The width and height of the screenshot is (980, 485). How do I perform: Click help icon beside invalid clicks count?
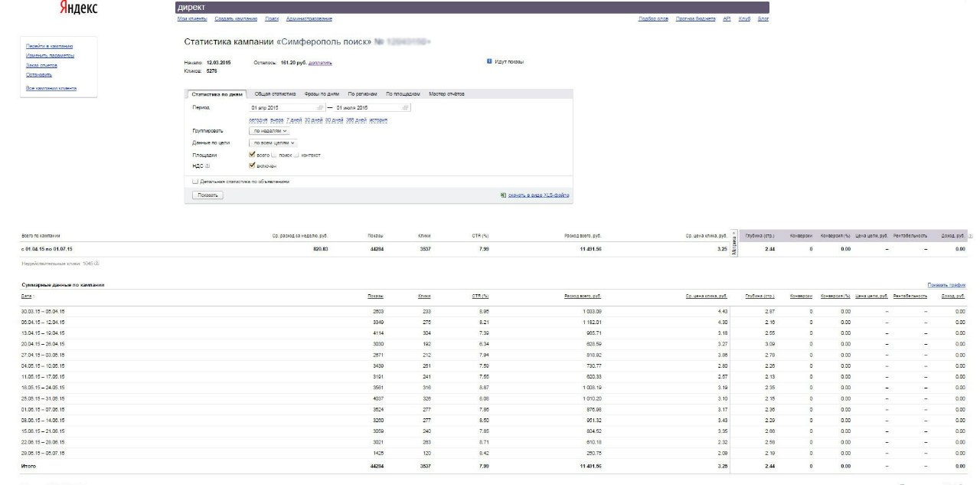[96, 263]
